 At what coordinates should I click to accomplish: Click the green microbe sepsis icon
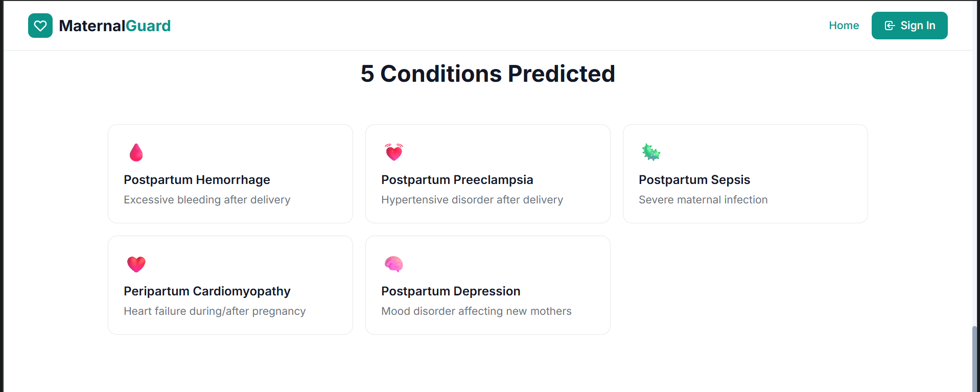(x=651, y=152)
